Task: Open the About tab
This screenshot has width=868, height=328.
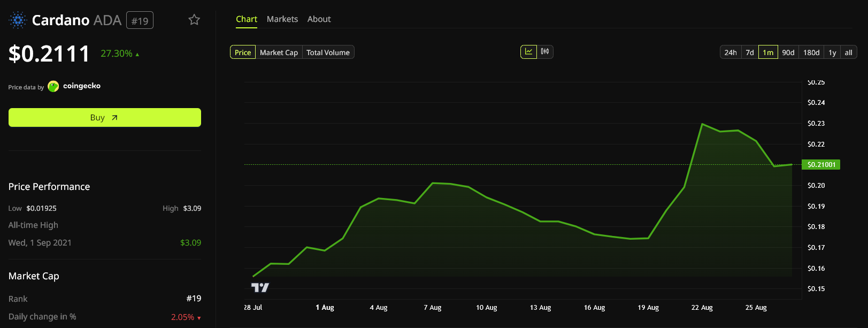Action: coord(319,19)
